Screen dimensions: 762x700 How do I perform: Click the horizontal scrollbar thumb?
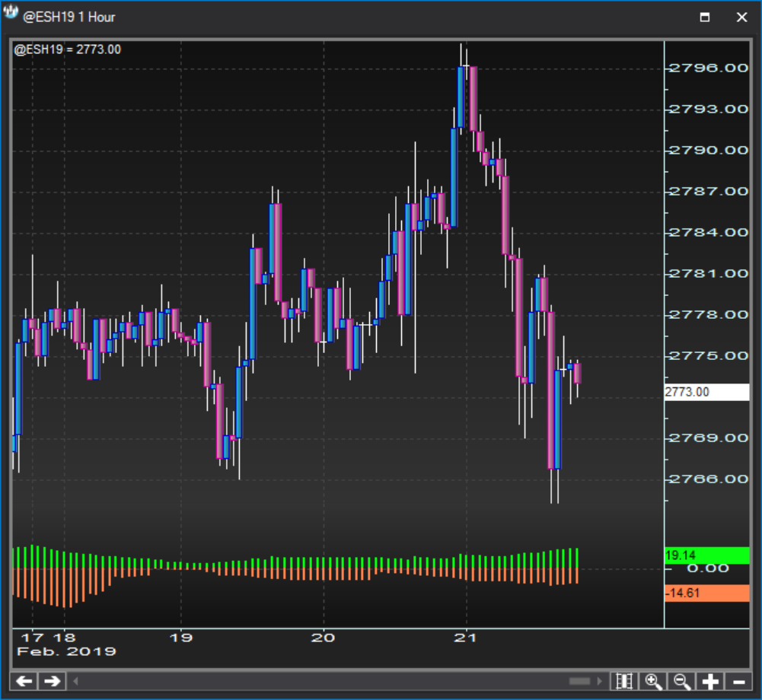tap(579, 681)
